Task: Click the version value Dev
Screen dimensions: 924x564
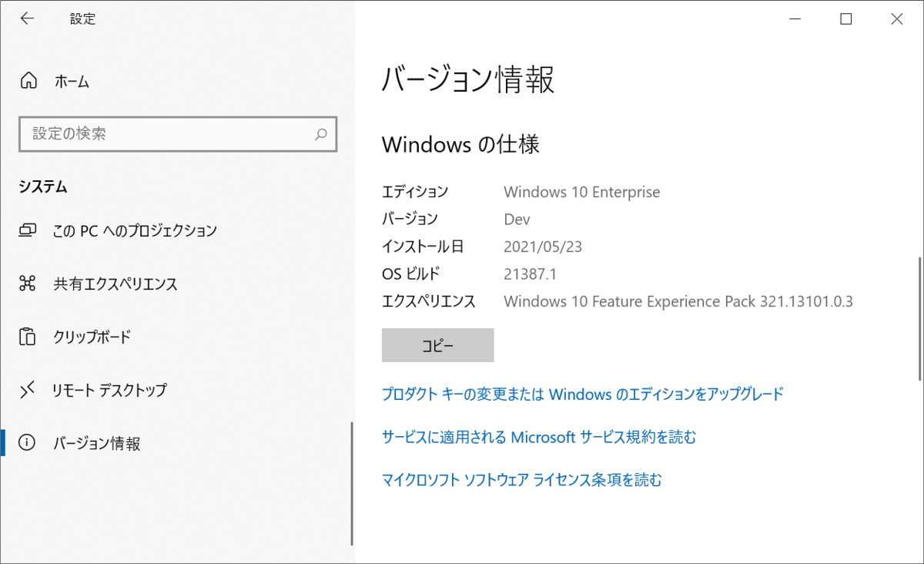Action: (517, 219)
